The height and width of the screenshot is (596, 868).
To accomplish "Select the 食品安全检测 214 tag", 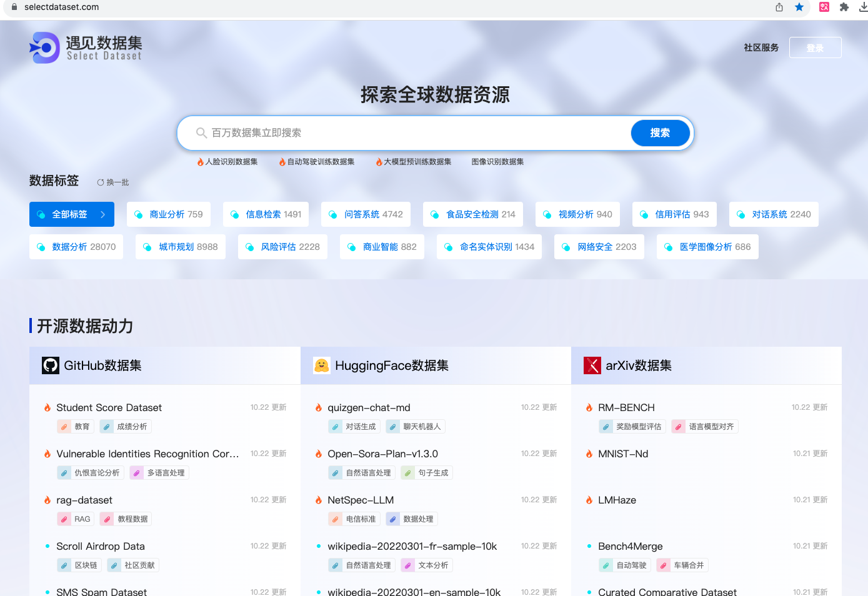I will 473,214.
